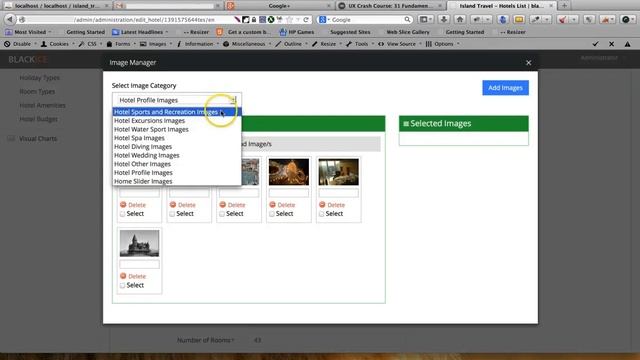Viewport: 640px width, 360px height.
Task: Open the Resize menu on the developer toolbar
Action: pyautogui.click(x=327, y=44)
